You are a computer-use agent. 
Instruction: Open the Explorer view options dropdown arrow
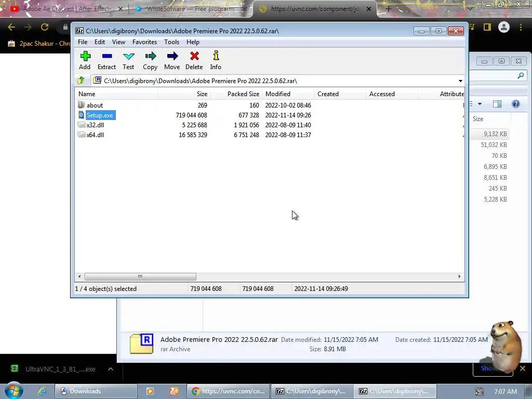480,104
